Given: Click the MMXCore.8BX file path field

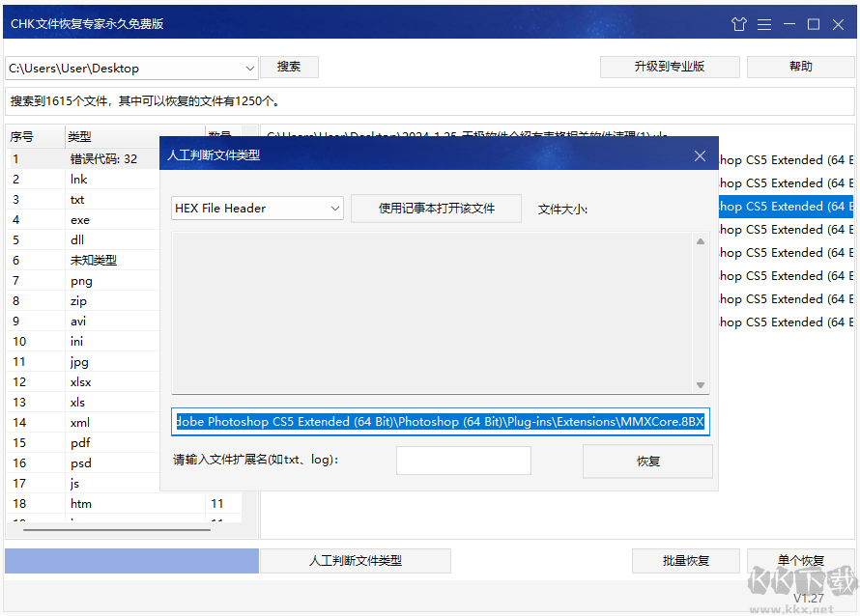Looking at the screenshot, I should [440, 422].
